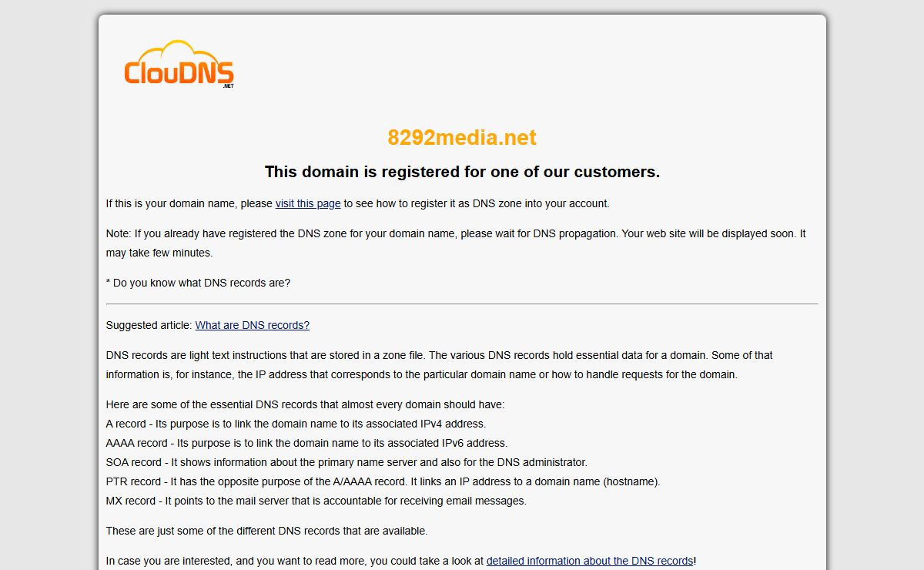
Task: Click the ClouDNS logo
Action: 179,65
